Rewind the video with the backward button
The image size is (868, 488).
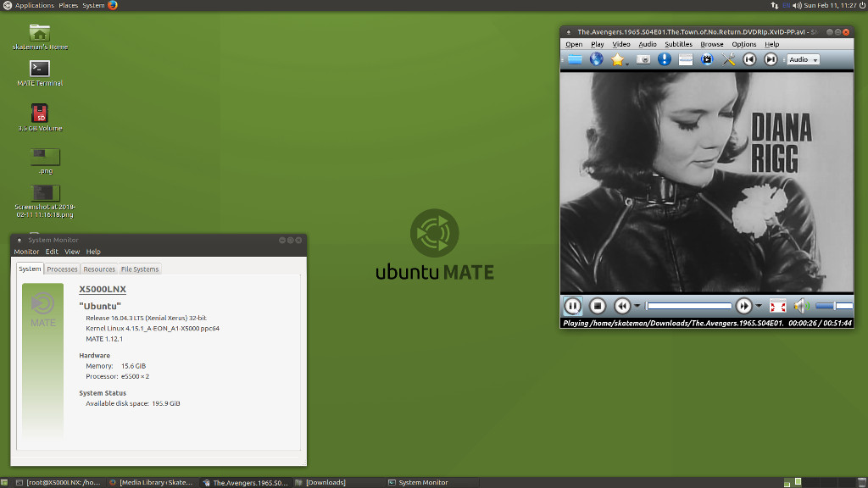622,306
